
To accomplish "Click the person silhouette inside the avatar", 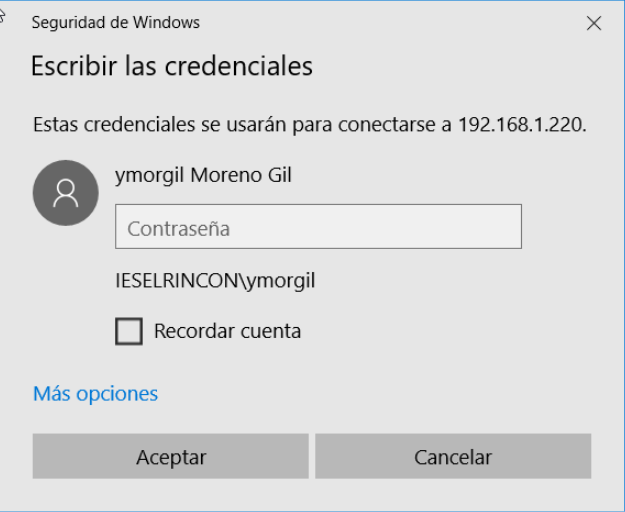I will (66, 193).
